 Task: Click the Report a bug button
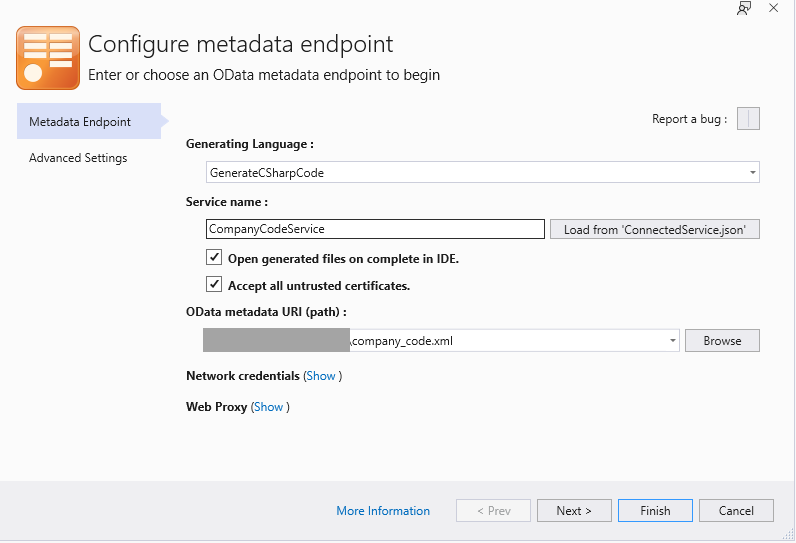748,119
